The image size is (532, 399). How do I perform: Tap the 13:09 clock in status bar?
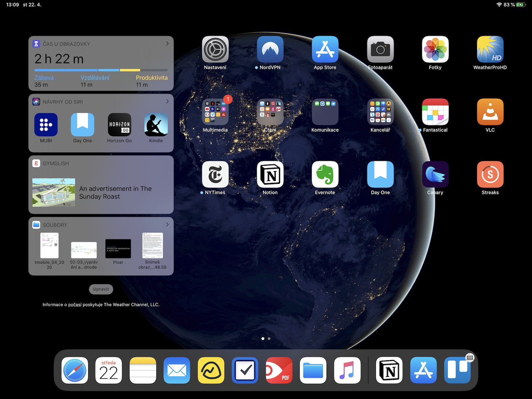(x=12, y=5)
